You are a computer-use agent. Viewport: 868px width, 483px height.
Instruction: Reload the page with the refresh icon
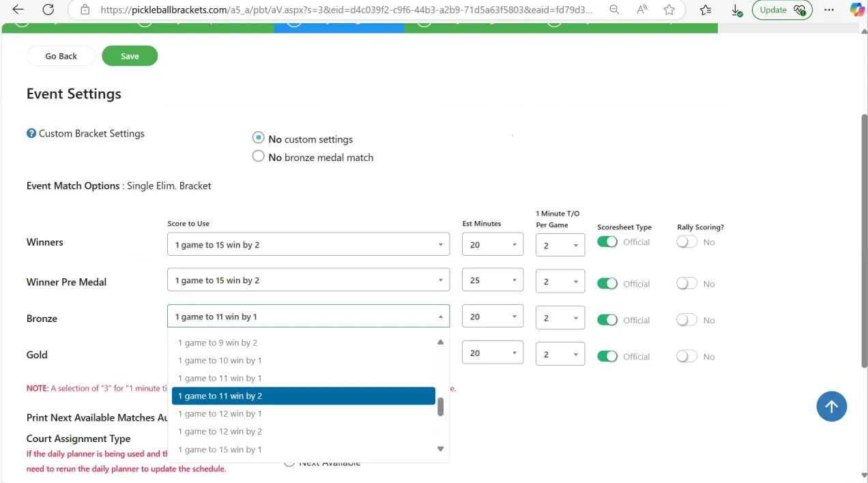48,10
